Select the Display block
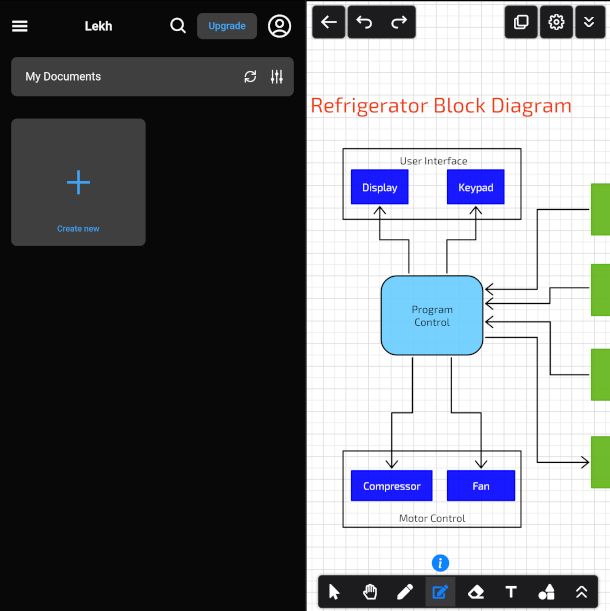 (380, 187)
